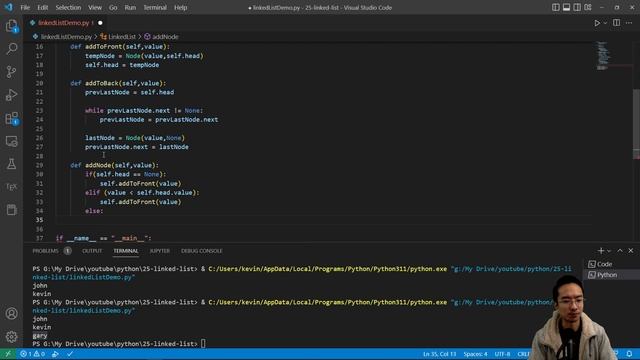Open the Source Control view
Screen dimensions: 640x360
click(x=11, y=72)
